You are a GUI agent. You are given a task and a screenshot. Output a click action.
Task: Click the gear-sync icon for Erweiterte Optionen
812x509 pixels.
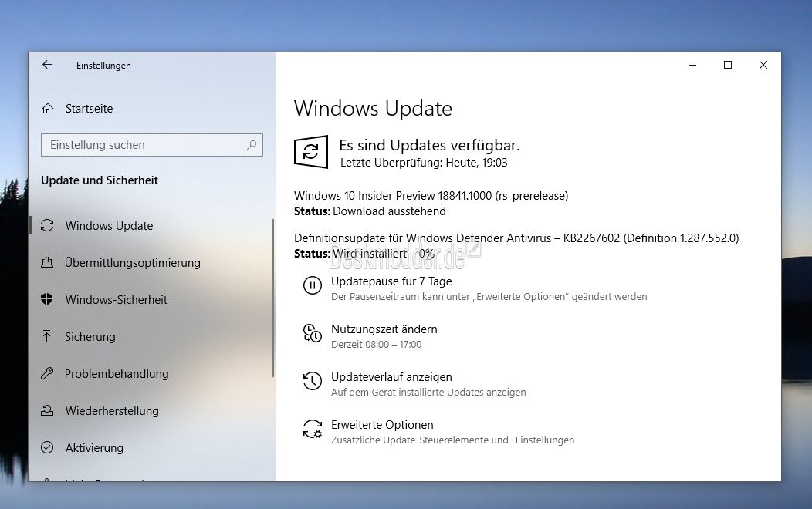(313, 429)
